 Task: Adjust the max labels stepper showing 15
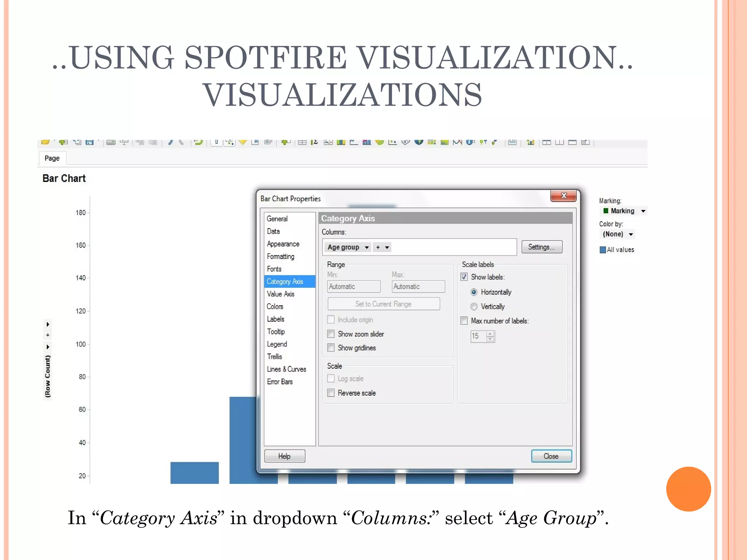pos(490,336)
